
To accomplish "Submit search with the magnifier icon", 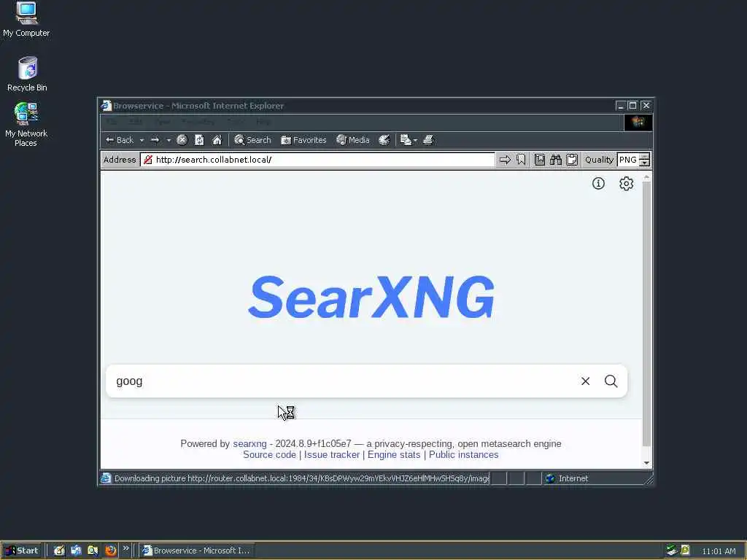I will [611, 381].
